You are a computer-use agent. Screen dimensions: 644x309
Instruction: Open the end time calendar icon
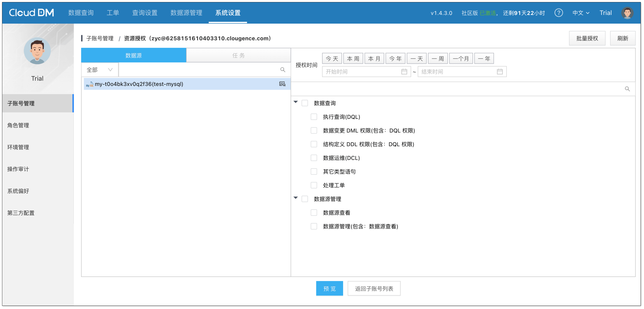click(500, 72)
